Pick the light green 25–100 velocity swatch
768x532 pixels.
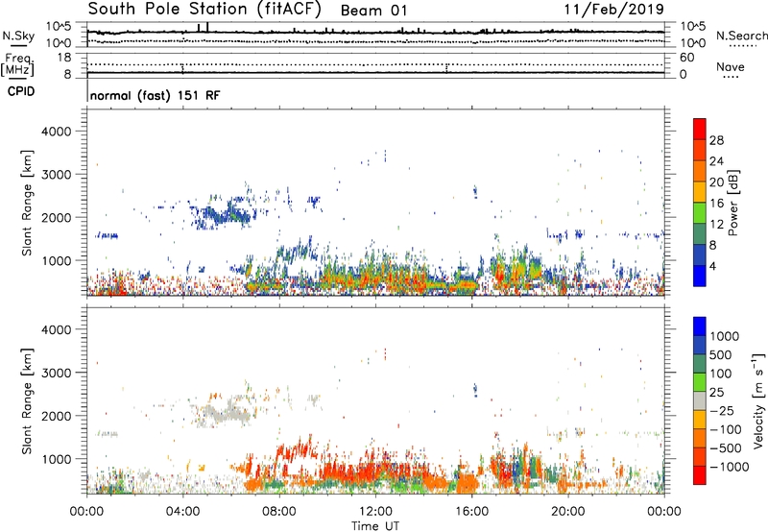click(700, 382)
